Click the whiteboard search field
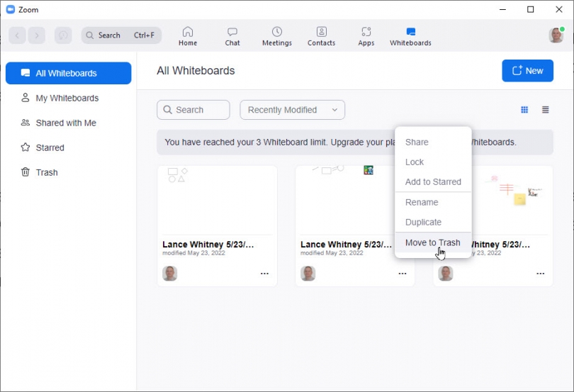Screen dimensions: 574x392 (193, 110)
